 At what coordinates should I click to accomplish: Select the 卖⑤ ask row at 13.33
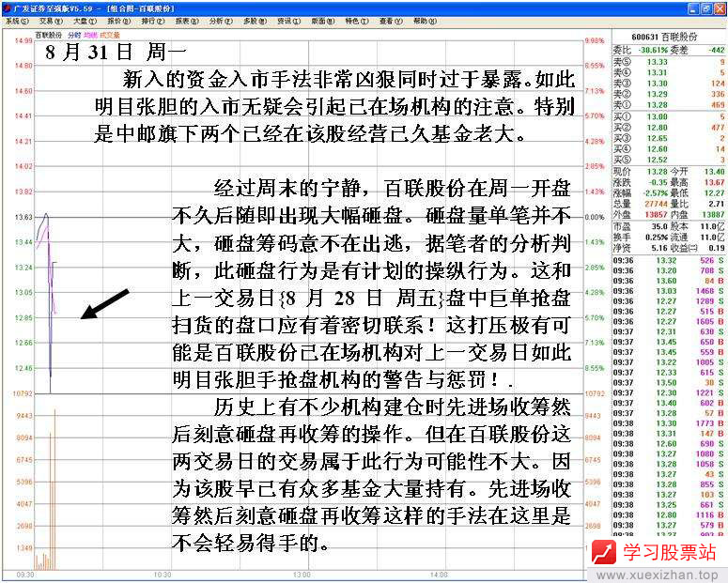point(669,62)
